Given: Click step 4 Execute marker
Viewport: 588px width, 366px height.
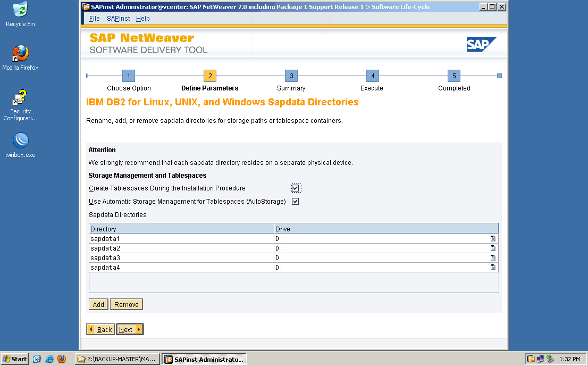Looking at the screenshot, I should click(373, 76).
